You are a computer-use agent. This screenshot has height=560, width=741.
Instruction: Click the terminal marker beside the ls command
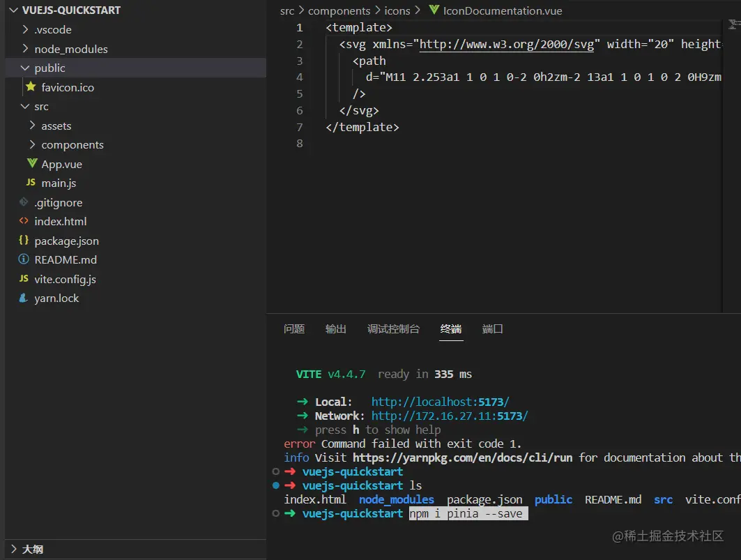[x=276, y=485]
